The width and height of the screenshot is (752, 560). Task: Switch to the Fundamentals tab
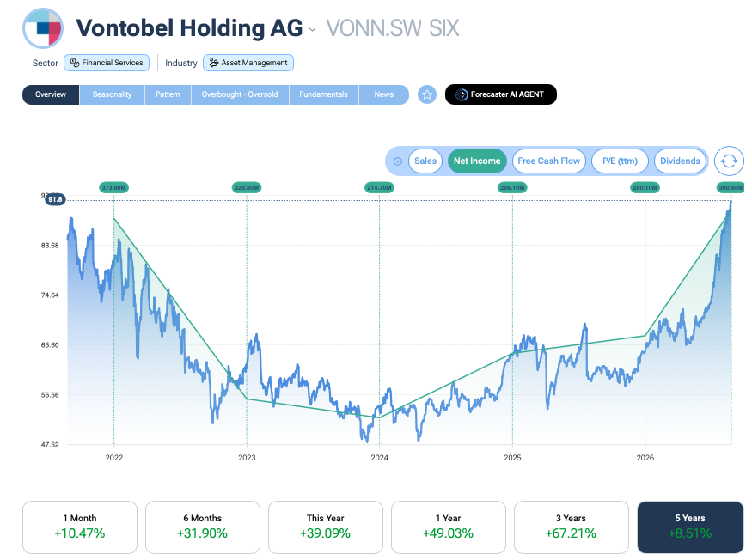tap(323, 94)
